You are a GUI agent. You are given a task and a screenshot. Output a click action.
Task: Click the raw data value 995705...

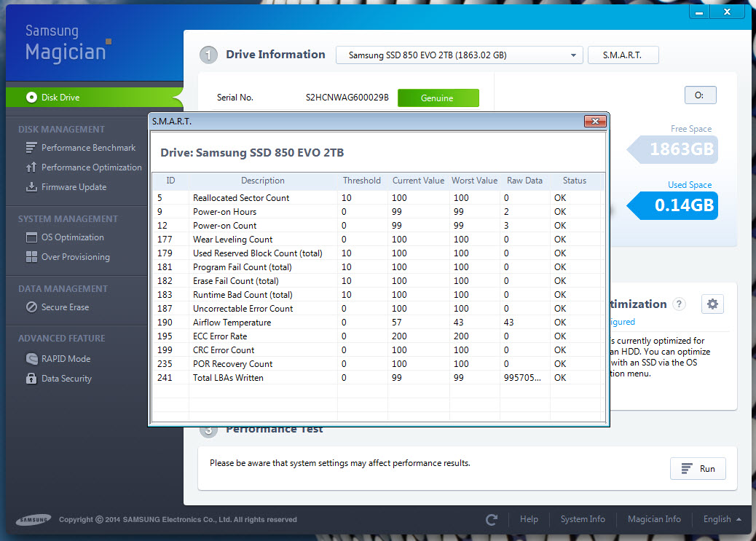point(522,378)
